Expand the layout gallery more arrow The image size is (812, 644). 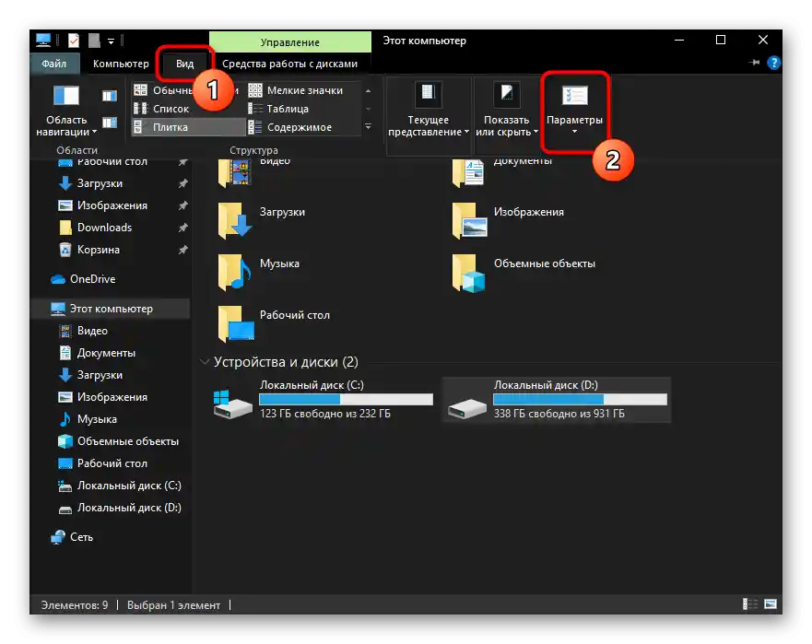(x=368, y=127)
